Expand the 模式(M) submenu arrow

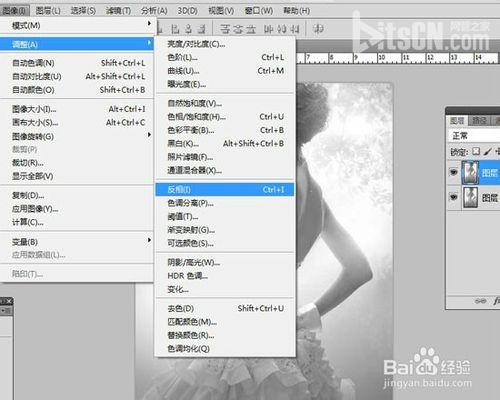(x=149, y=24)
